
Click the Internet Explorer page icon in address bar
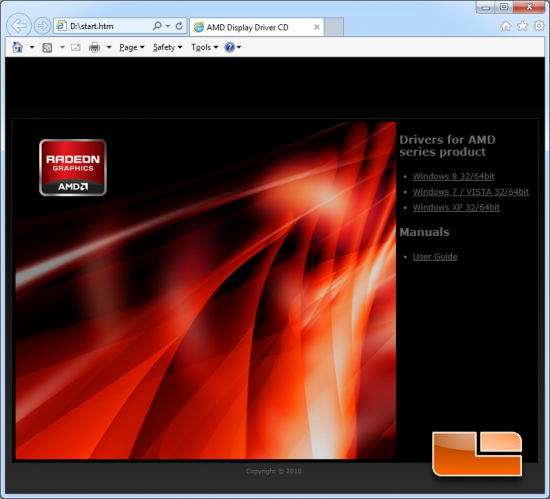tap(61, 26)
